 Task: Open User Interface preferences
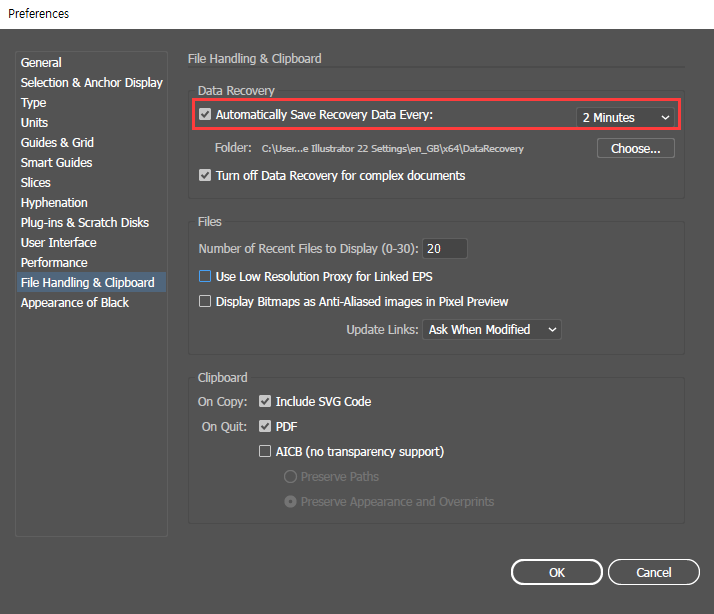tap(91, 243)
